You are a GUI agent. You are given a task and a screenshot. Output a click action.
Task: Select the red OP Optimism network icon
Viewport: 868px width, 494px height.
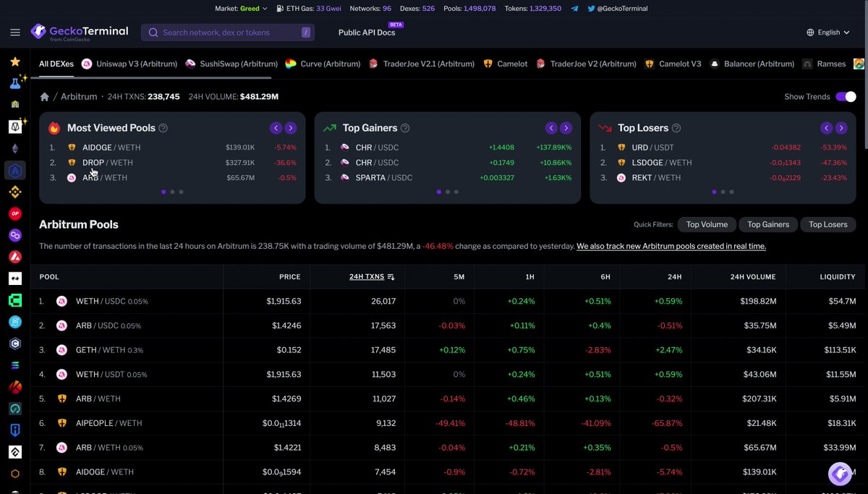point(15,214)
